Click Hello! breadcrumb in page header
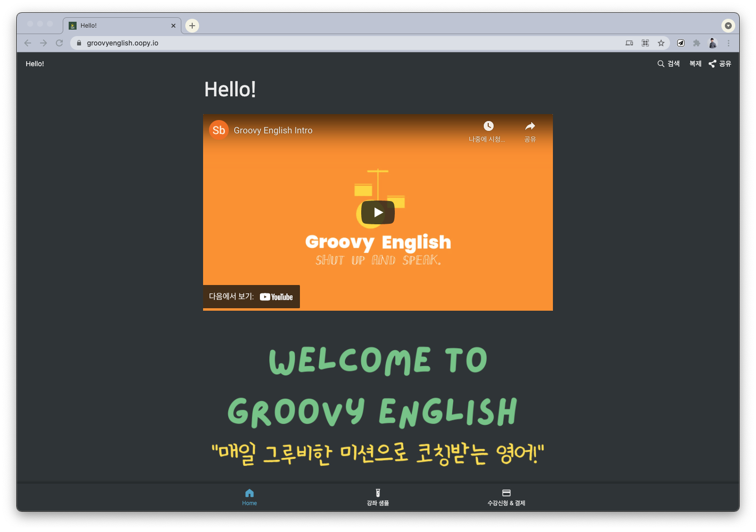The height and width of the screenshot is (532, 756). [35, 64]
